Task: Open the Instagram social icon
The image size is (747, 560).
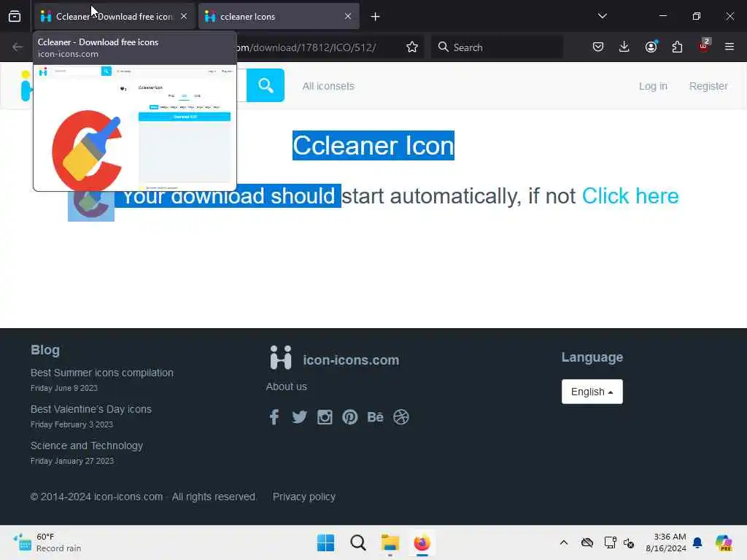Action: click(325, 417)
